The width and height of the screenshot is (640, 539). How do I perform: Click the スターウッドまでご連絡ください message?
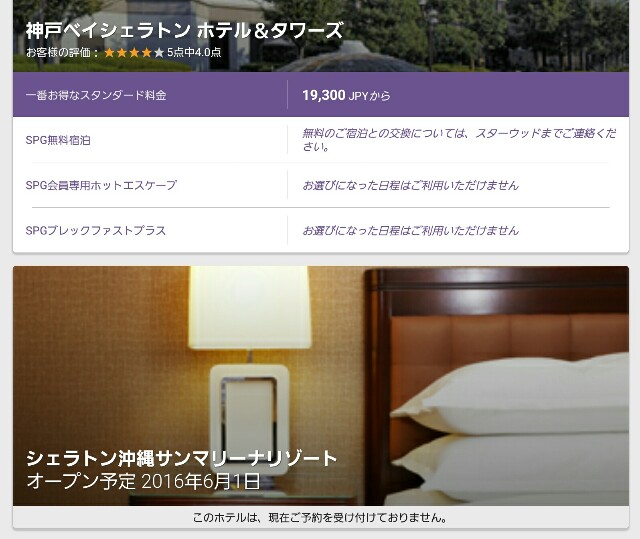point(459,140)
